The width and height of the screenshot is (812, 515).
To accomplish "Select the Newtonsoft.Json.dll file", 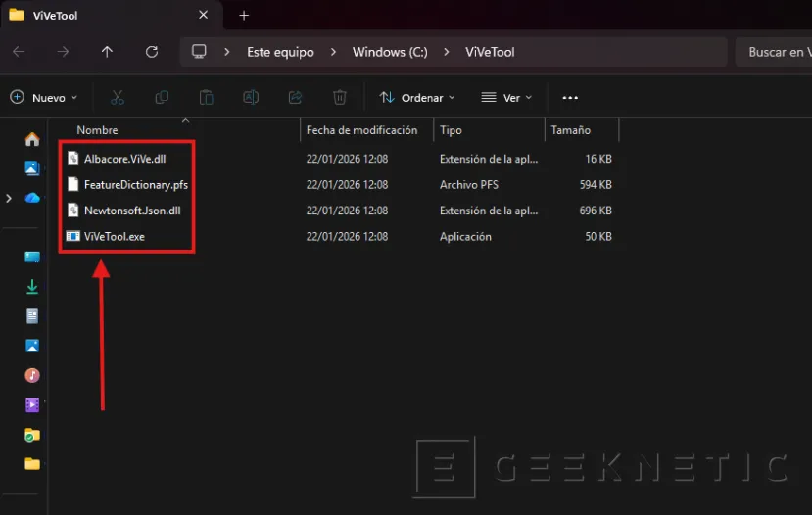I will click(x=132, y=211).
